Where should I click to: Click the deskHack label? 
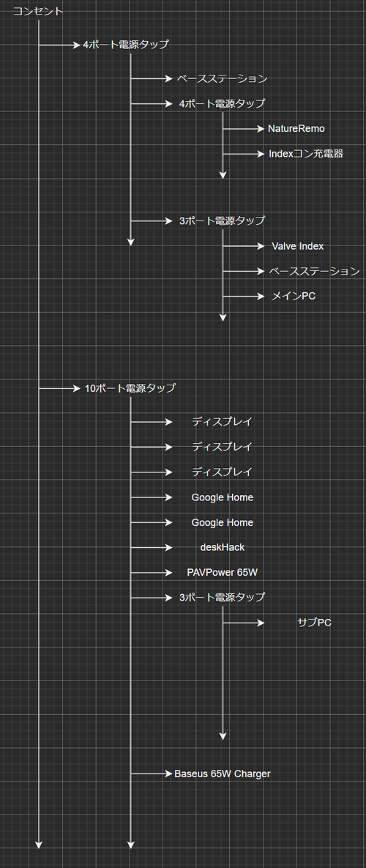coord(223,547)
